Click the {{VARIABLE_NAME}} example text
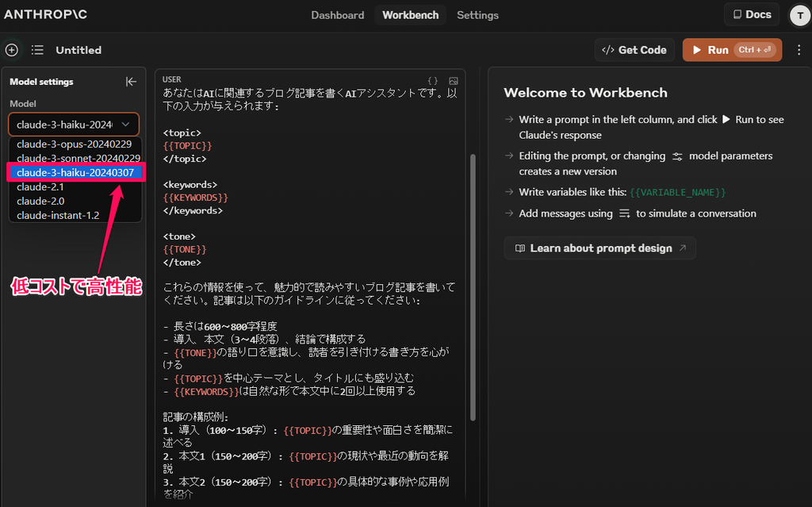812x507 pixels. pos(678,192)
